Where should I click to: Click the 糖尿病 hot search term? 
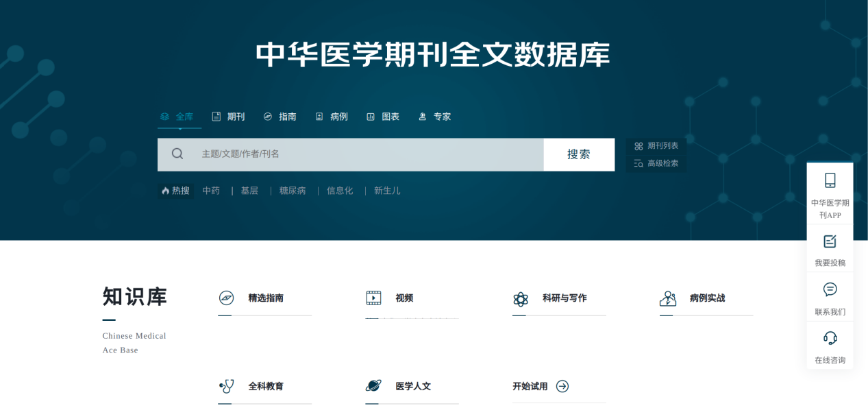click(x=293, y=191)
